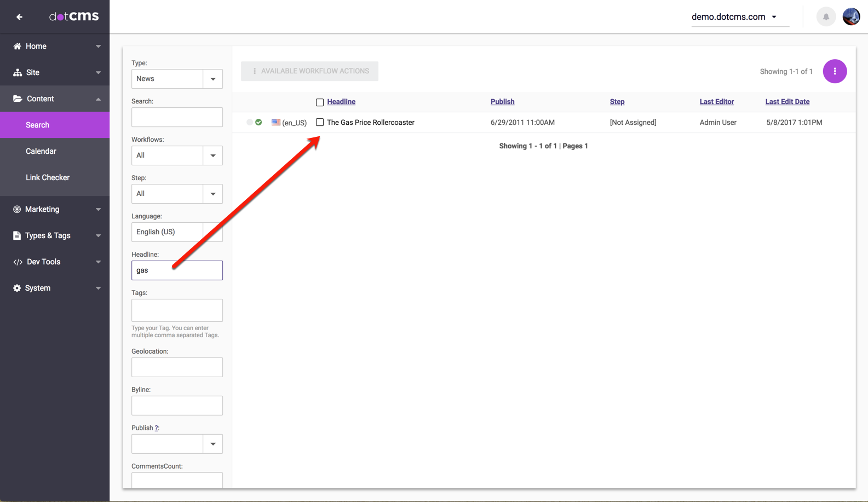This screenshot has height=502, width=868.
Task: Expand the Workflows dropdown arrow
Action: point(212,155)
